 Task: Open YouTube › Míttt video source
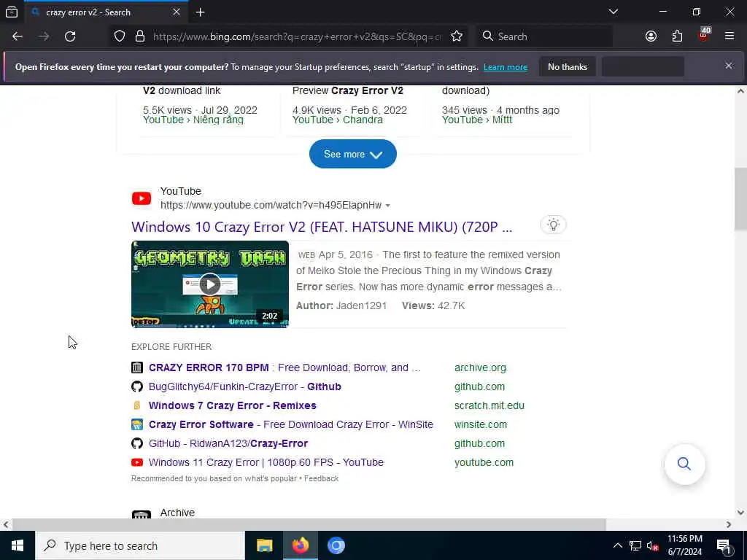[477, 120]
